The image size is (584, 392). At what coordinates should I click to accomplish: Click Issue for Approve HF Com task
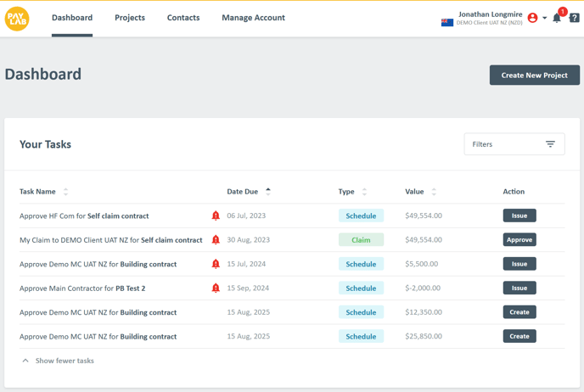(519, 216)
